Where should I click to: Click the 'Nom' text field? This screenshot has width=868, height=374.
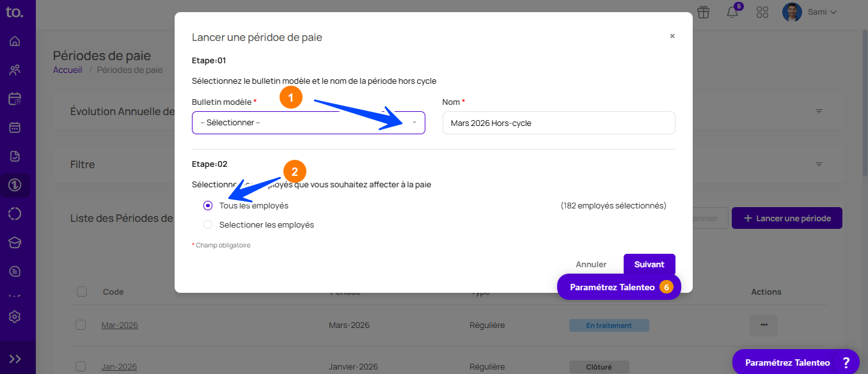click(x=558, y=123)
